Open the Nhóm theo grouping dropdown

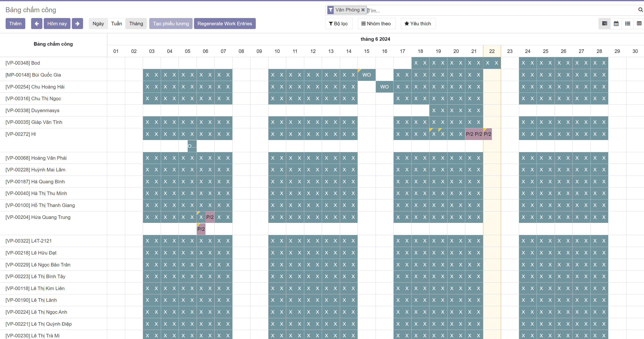376,23
